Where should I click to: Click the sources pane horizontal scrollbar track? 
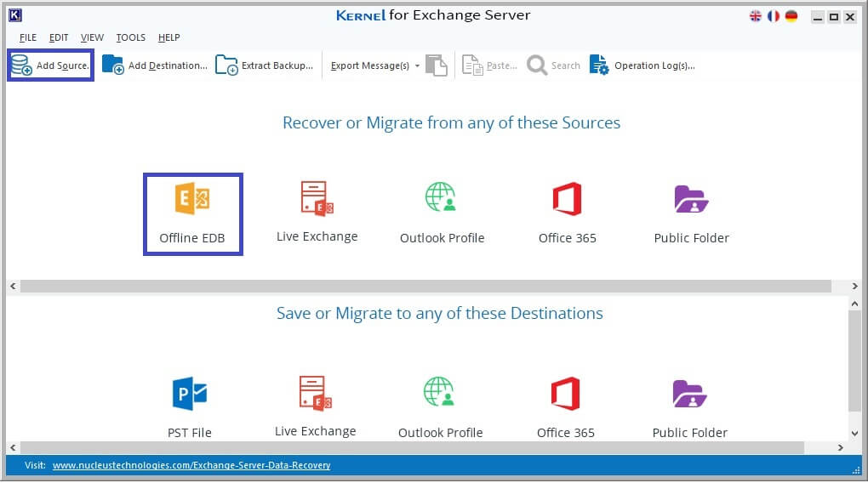point(425,286)
